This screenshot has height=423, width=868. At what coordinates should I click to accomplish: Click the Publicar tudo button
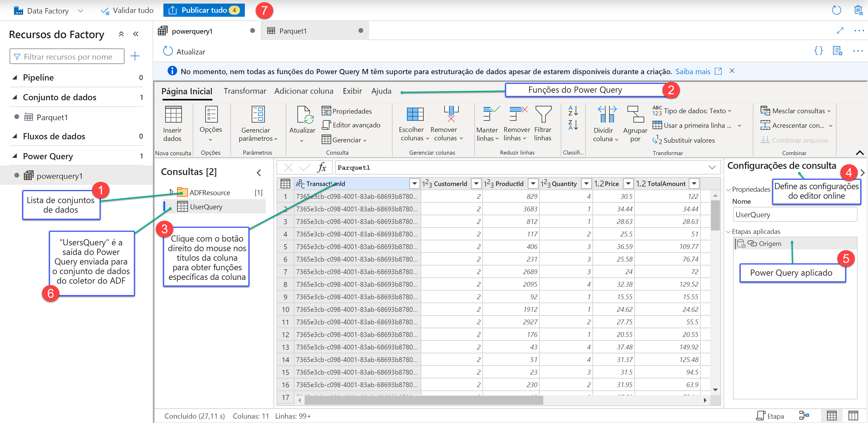click(204, 10)
